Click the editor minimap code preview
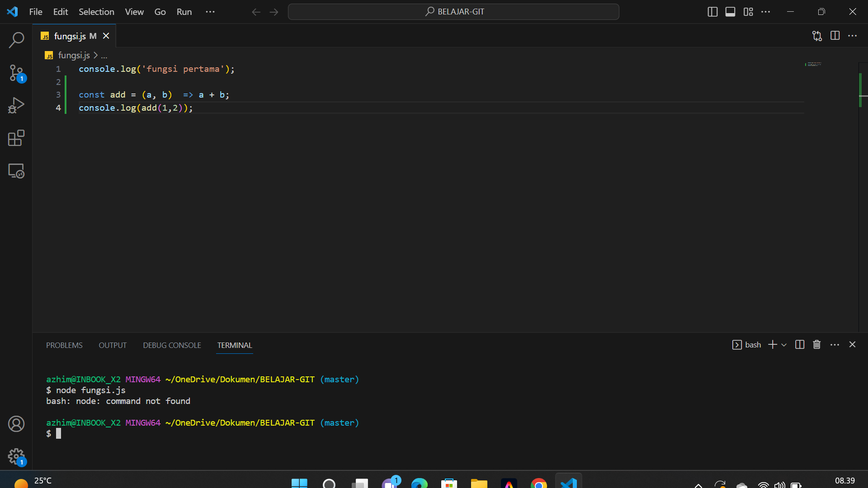 coord(814,65)
